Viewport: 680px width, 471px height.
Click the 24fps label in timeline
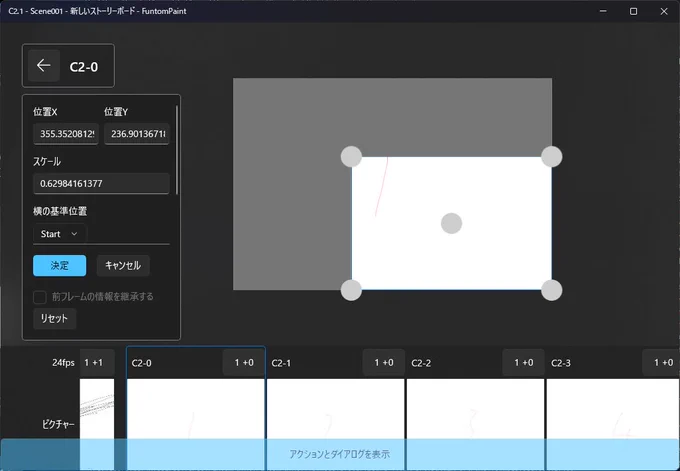click(63, 363)
